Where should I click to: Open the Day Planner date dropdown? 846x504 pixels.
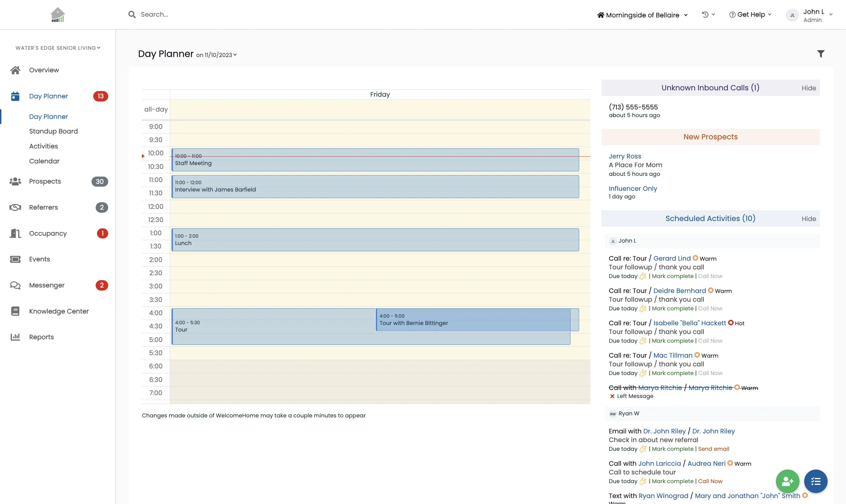tap(217, 55)
